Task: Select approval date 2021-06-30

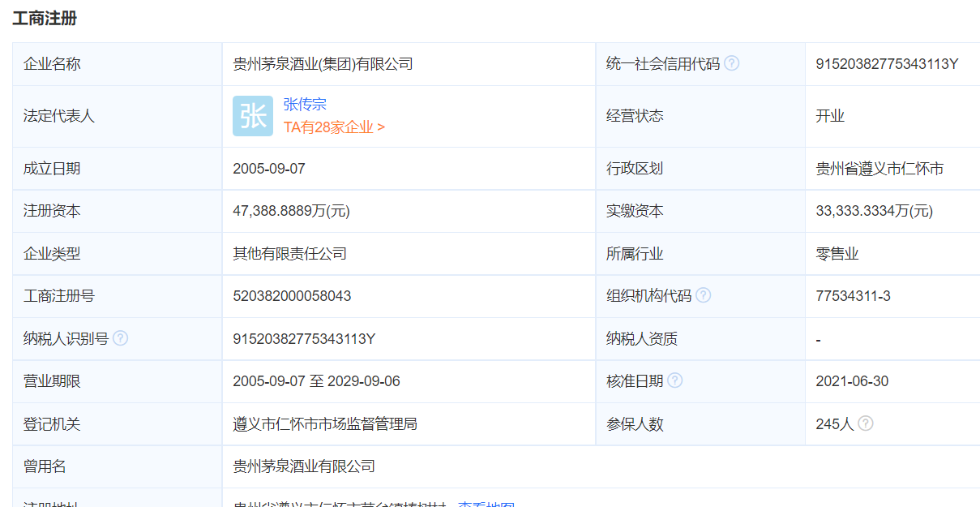Action: tap(852, 381)
